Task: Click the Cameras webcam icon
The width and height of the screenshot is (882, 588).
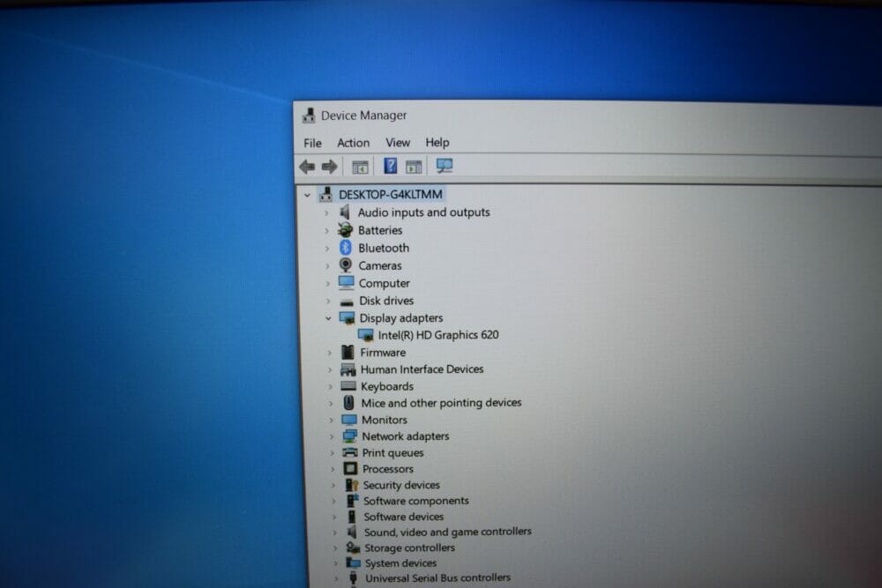Action: [346, 264]
